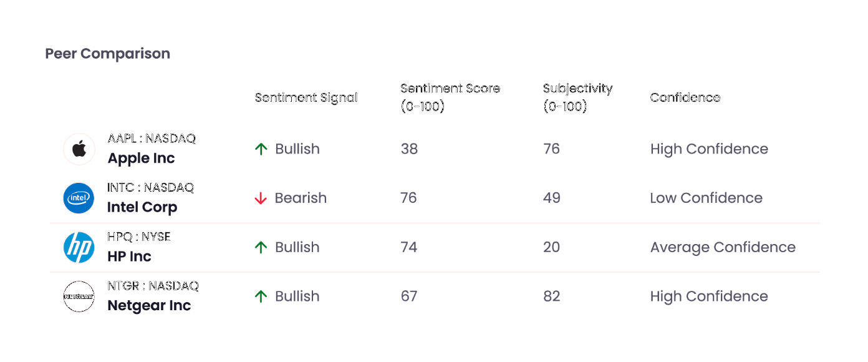Click the Intel logo icon

[79, 198]
